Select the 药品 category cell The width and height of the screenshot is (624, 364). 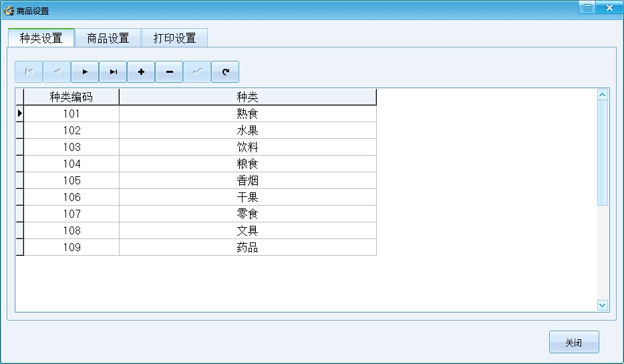tap(248, 247)
